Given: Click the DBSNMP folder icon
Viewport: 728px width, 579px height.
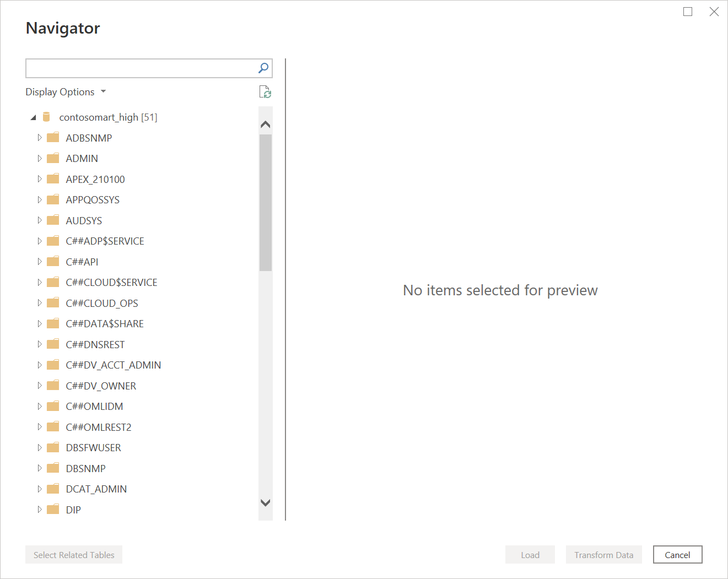Looking at the screenshot, I should click(x=52, y=468).
